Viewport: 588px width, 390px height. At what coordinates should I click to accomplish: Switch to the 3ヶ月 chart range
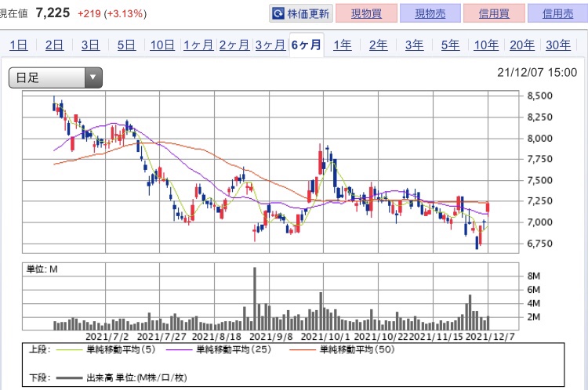click(270, 45)
